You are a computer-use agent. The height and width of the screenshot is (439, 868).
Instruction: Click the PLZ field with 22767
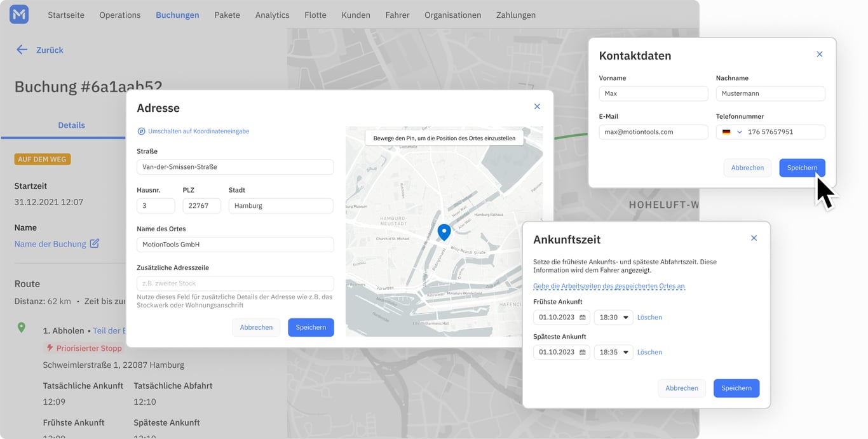pos(201,206)
